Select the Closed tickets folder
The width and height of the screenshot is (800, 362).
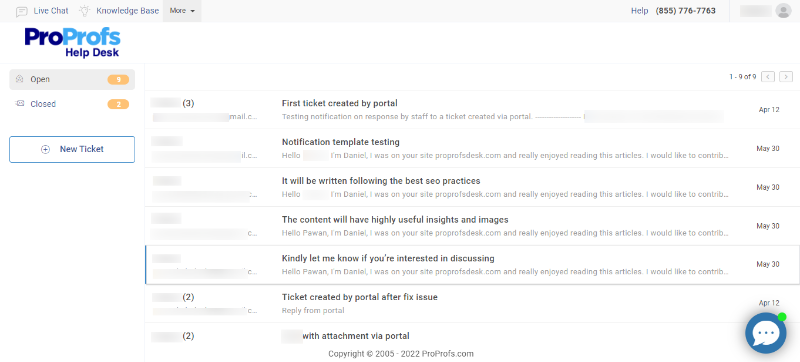tap(72, 104)
